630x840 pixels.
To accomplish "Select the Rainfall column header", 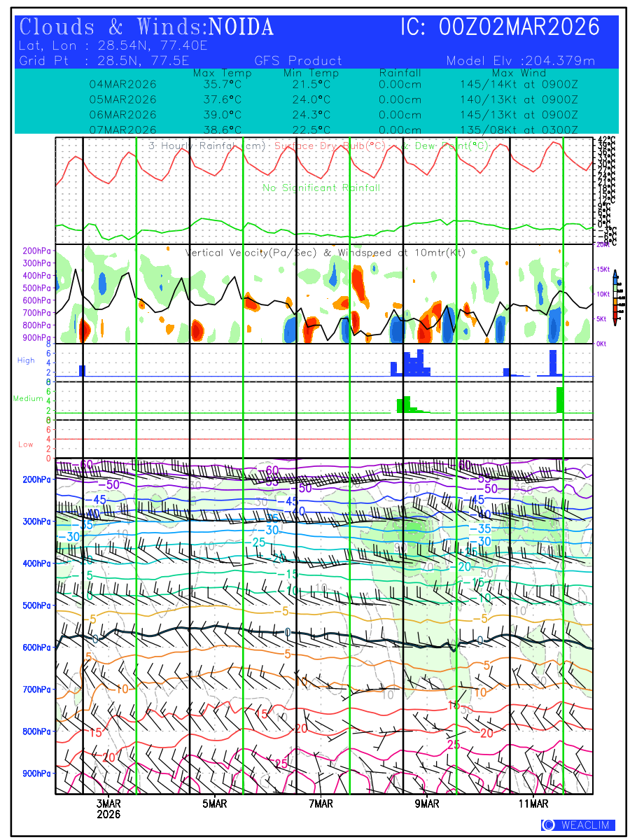I will click(x=400, y=73).
